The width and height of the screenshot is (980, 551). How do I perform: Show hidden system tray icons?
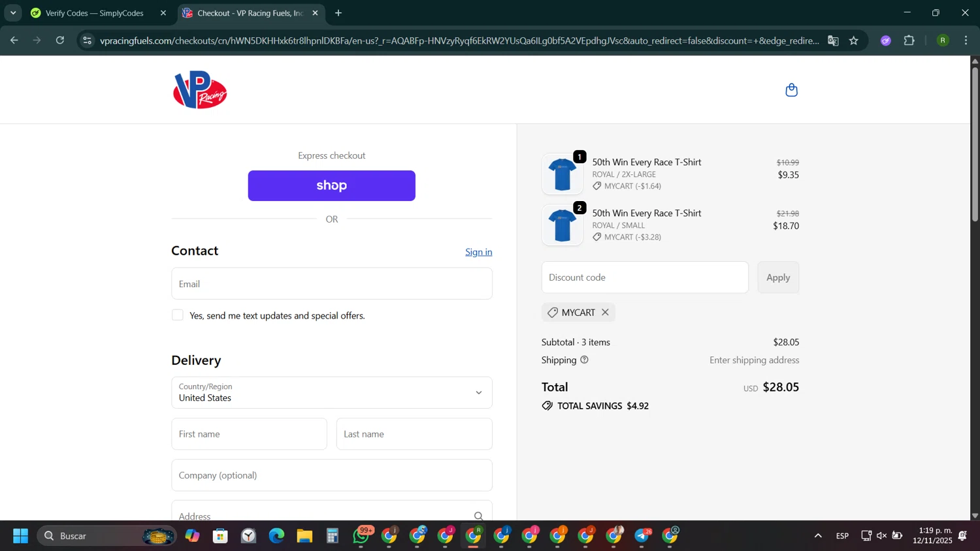[x=818, y=536]
